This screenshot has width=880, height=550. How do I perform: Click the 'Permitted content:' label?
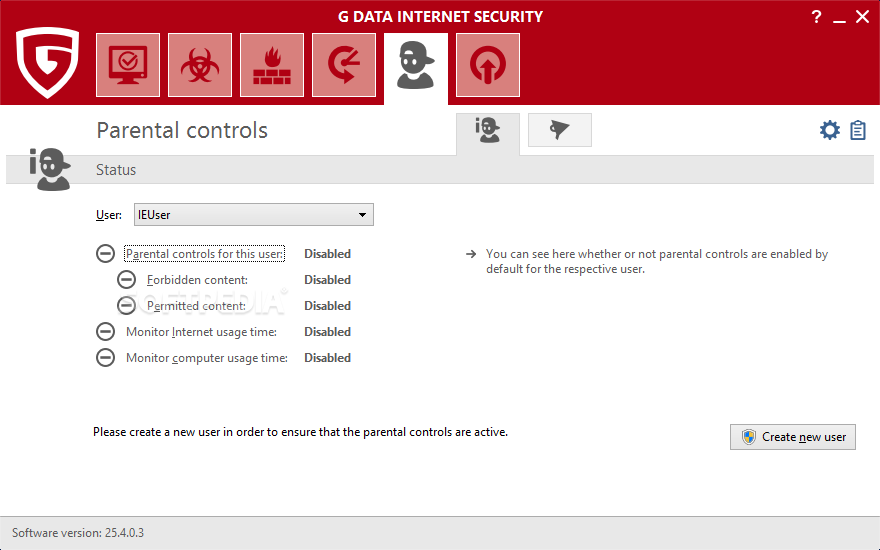click(x=196, y=306)
